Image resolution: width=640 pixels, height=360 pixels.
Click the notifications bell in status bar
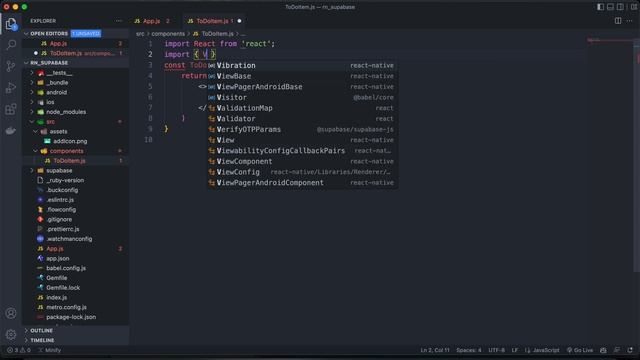click(x=631, y=350)
